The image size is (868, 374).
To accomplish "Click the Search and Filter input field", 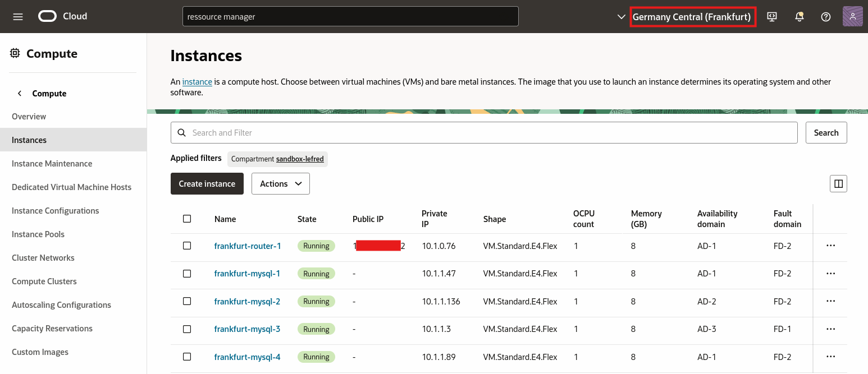I will pyautogui.click(x=393, y=132).
